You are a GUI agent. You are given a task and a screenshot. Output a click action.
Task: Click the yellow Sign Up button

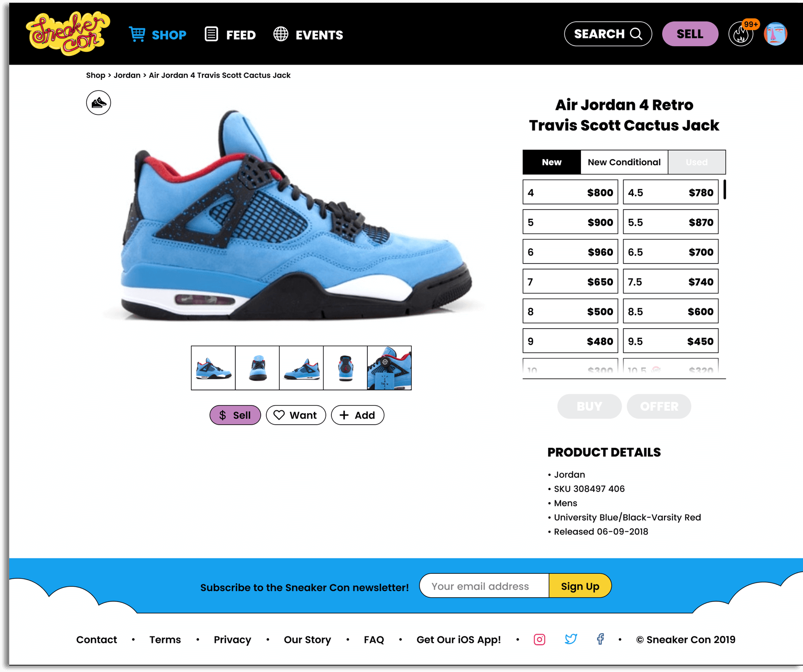pyautogui.click(x=580, y=586)
